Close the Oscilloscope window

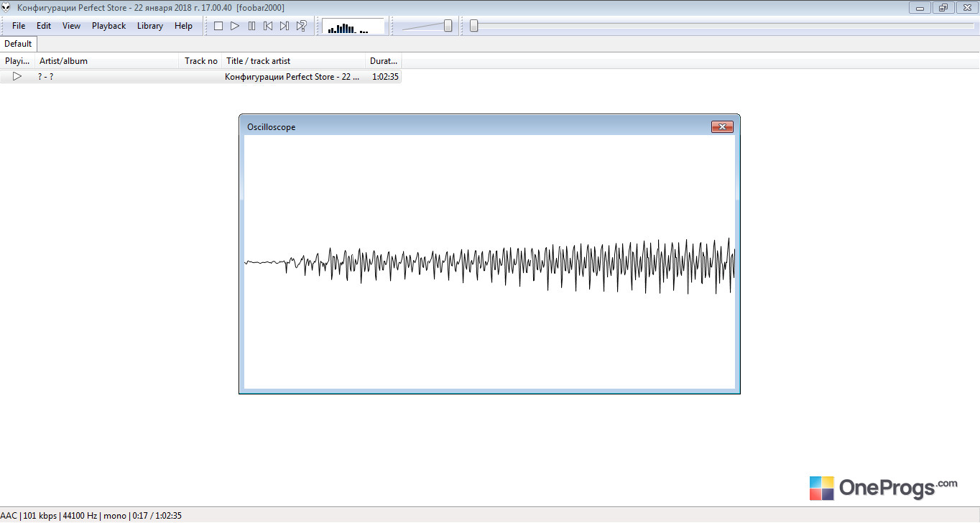[722, 127]
